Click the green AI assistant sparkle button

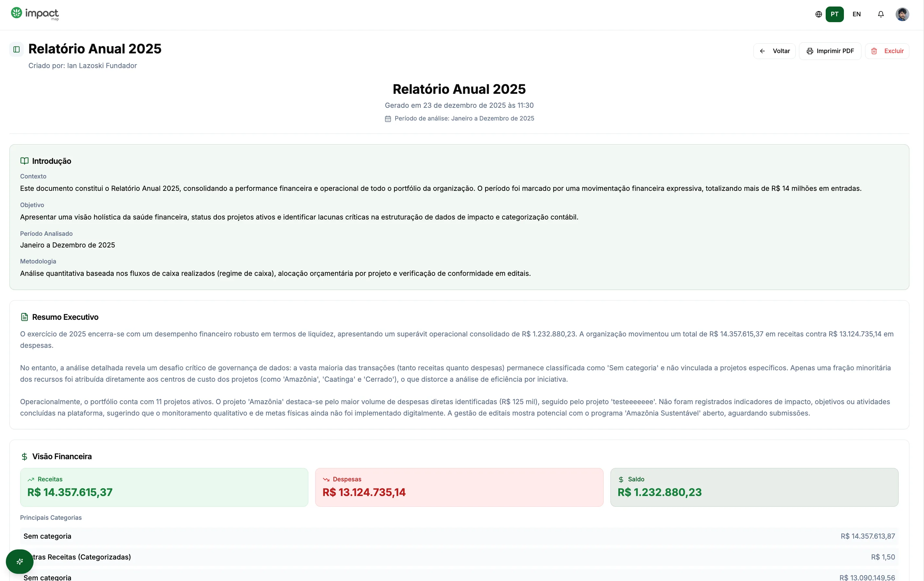pos(20,561)
